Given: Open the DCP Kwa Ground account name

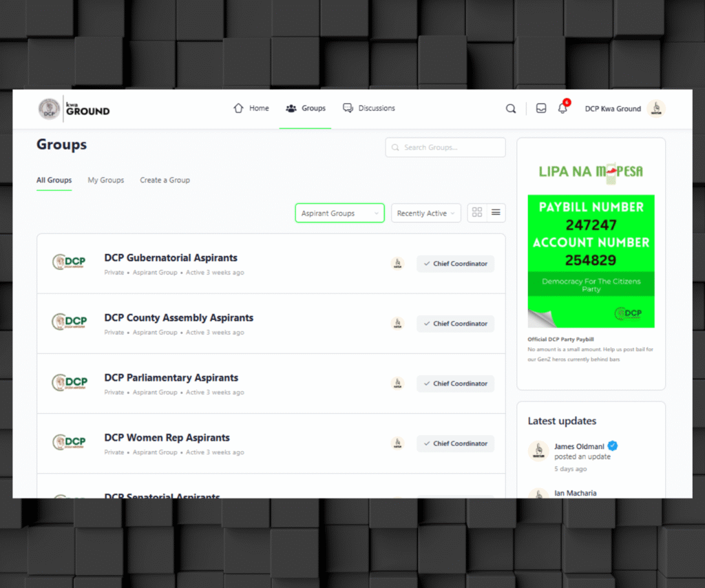Looking at the screenshot, I should click(x=613, y=109).
